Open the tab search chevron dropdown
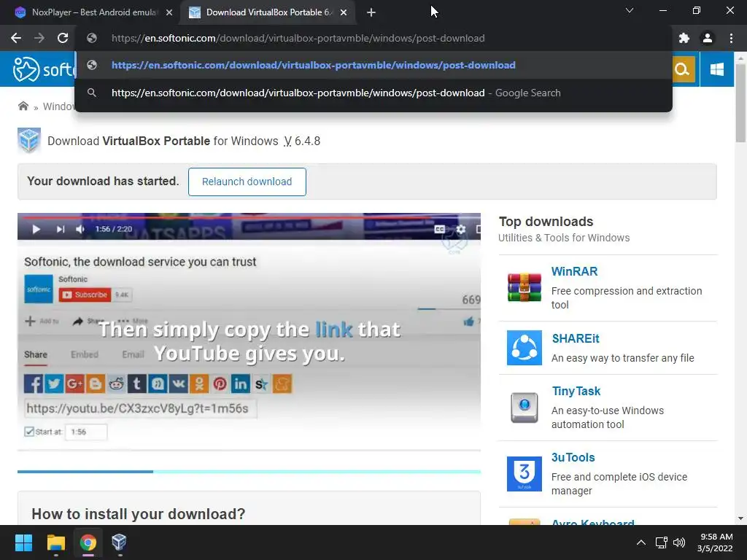The height and width of the screenshot is (560, 747). coord(630,10)
